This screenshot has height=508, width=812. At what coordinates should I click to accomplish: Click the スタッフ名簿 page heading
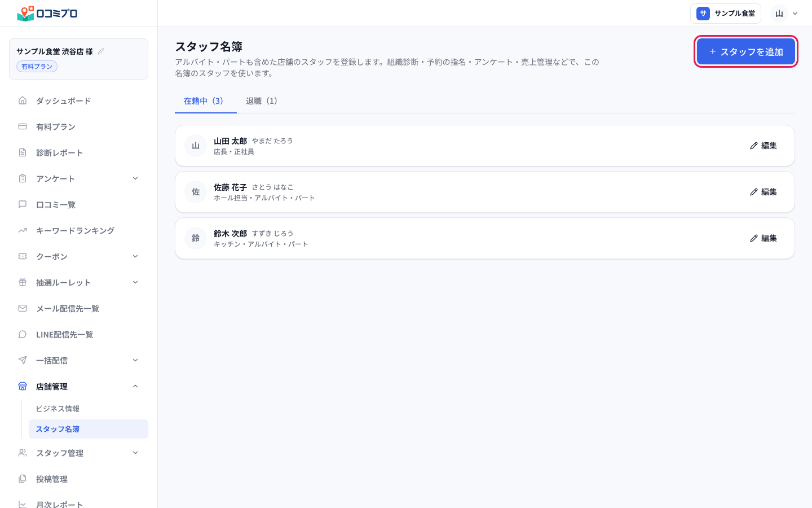point(209,47)
